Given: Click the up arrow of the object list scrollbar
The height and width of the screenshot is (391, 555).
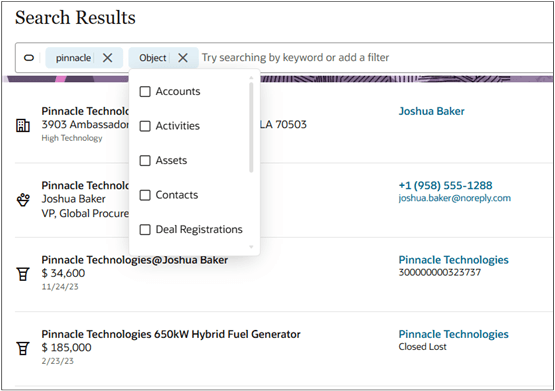Looking at the screenshot, I should (251, 77).
